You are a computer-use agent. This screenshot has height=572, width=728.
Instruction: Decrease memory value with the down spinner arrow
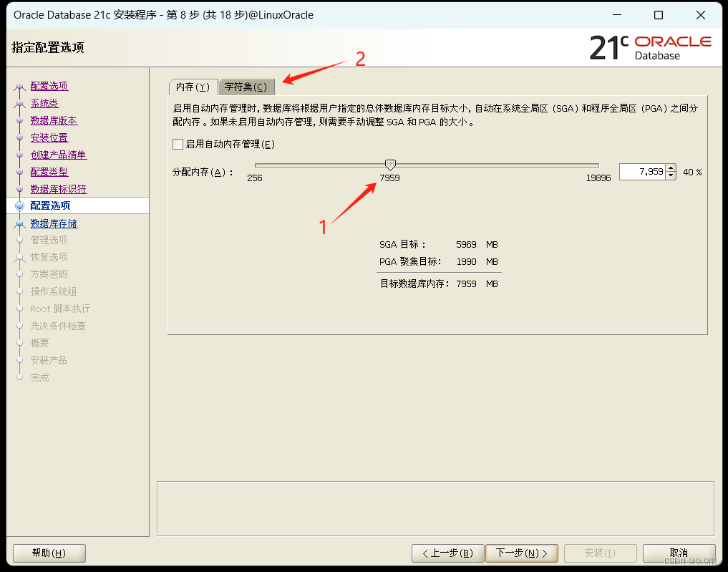[671, 175]
